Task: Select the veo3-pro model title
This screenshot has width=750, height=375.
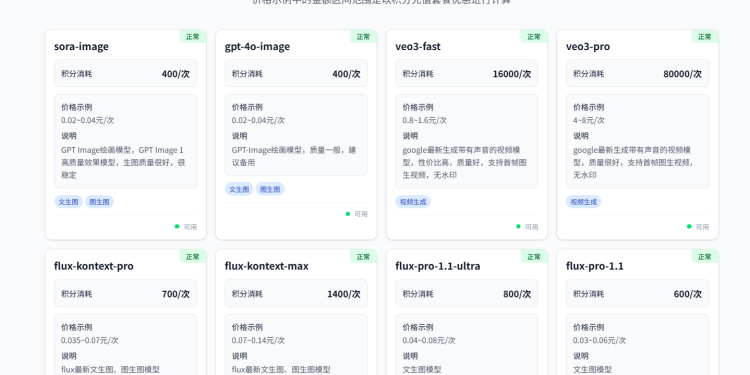Action: tap(588, 46)
